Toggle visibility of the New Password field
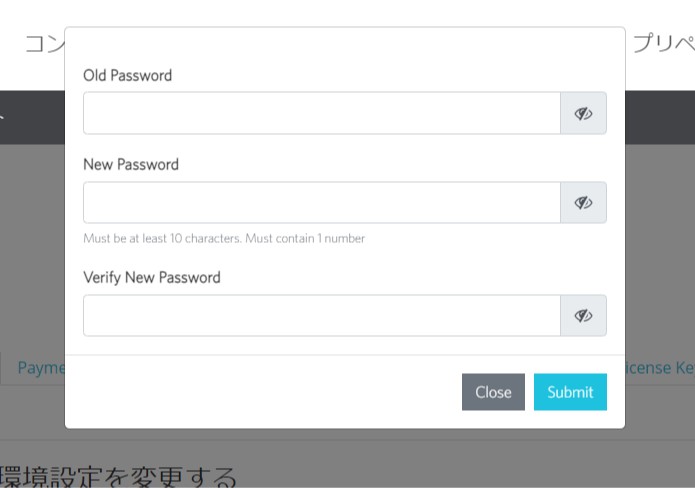This screenshot has width=695, height=488. [x=583, y=203]
